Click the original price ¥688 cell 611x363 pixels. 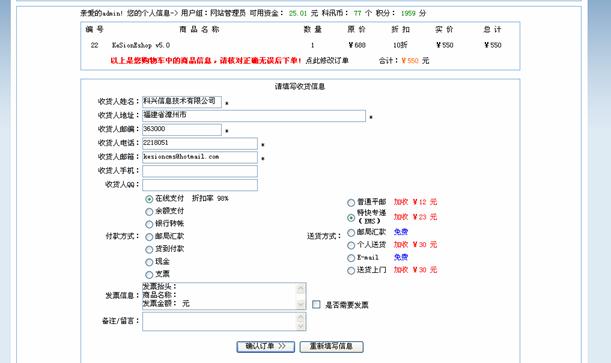[x=357, y=45]
